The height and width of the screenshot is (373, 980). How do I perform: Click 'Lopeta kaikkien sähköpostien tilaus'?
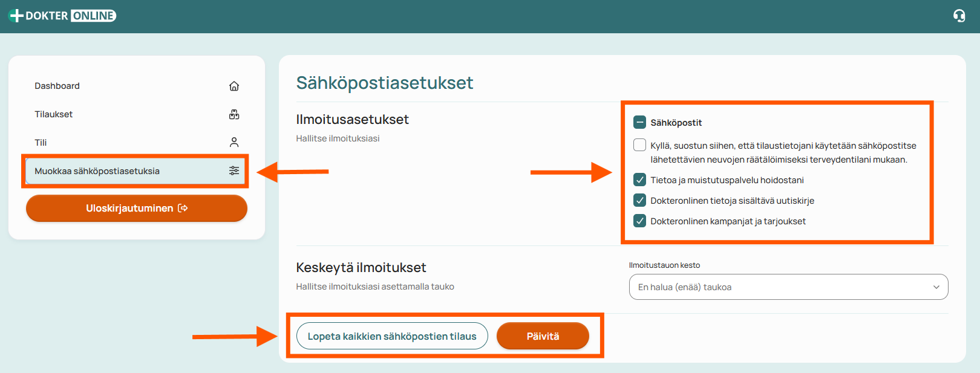[x=392, y=336]
